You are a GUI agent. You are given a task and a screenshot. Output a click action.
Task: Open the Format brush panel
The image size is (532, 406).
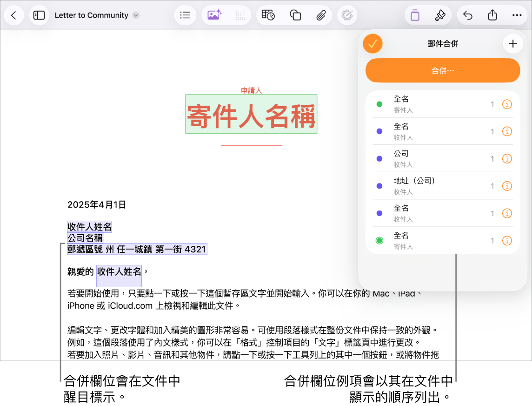click(440, 15)
